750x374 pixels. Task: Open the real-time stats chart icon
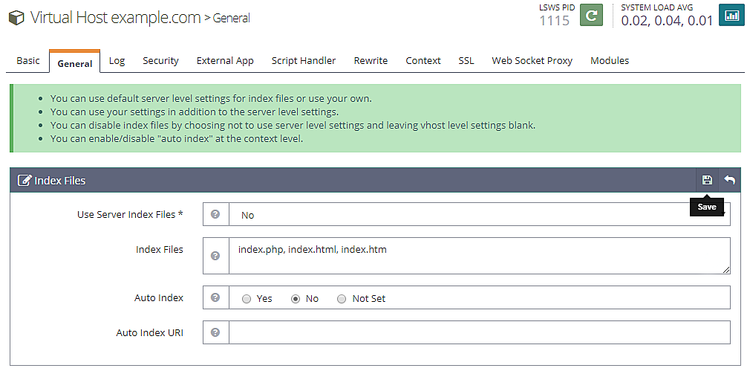731,15
